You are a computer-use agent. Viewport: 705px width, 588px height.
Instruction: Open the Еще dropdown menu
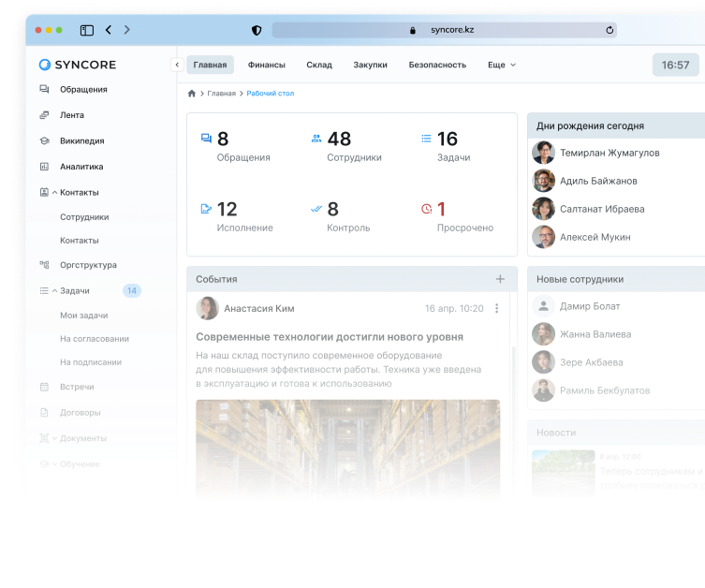tap(501, 65)
